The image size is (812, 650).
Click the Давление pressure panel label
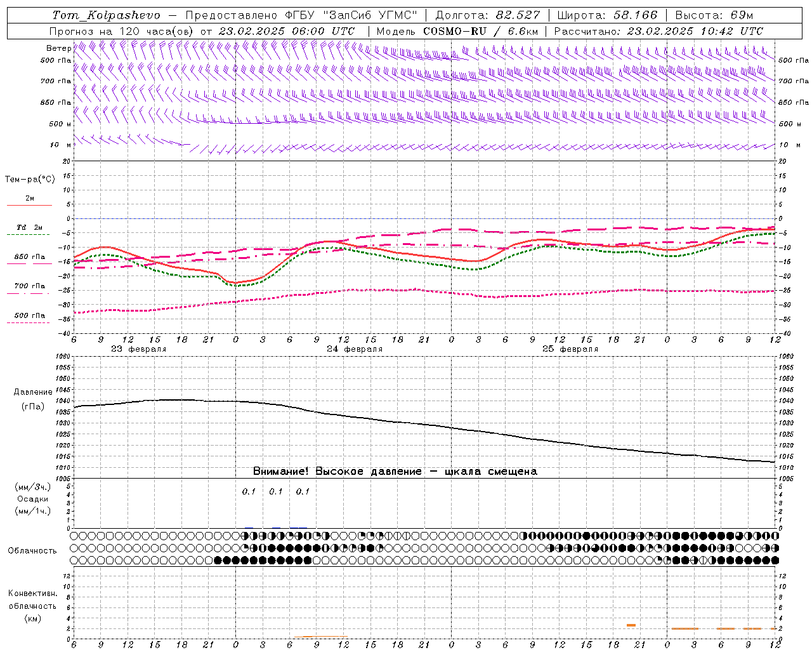[33, 392]
